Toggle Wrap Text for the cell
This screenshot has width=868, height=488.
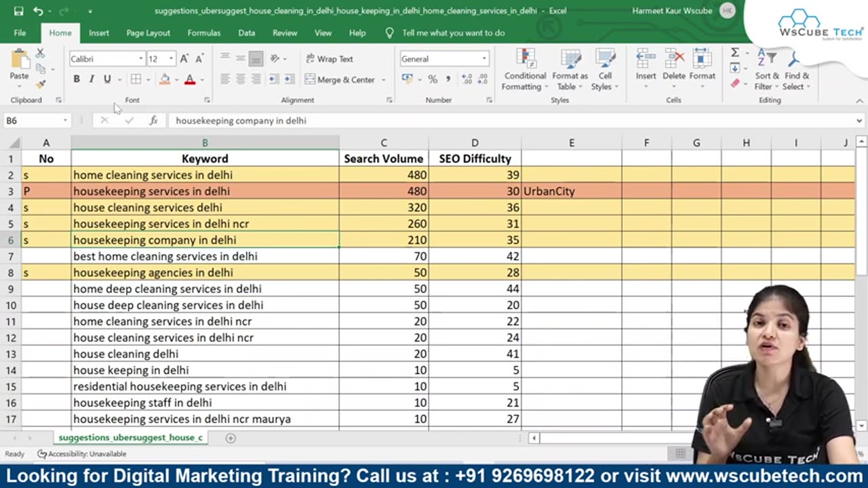[x=330, y=59]
